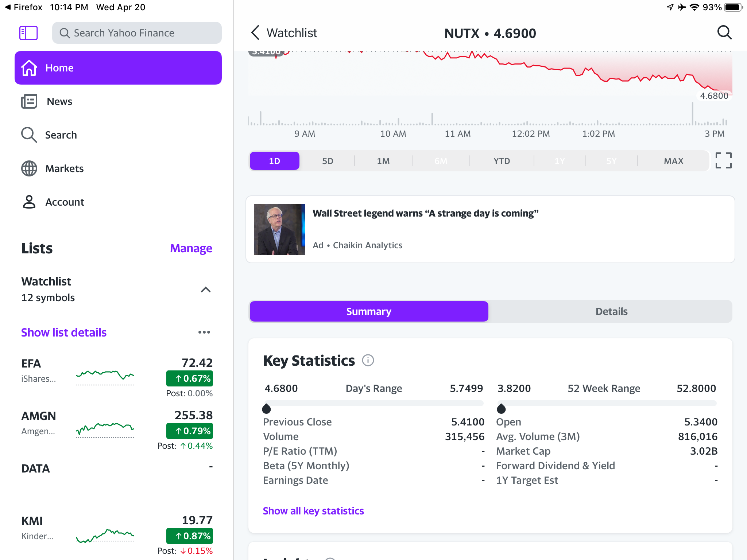The image size is (747, 560).
Task: Click the Volume value 315,456
Action: pos(465,436)
